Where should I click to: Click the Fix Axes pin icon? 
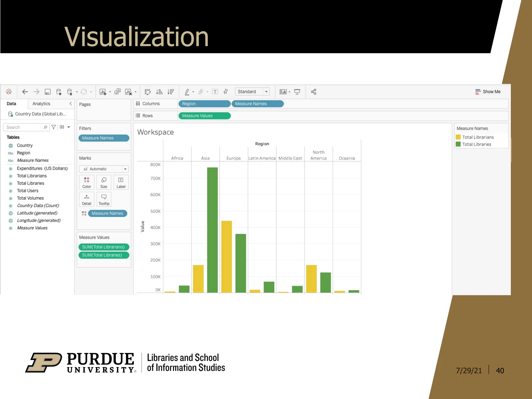coord(226,91)
